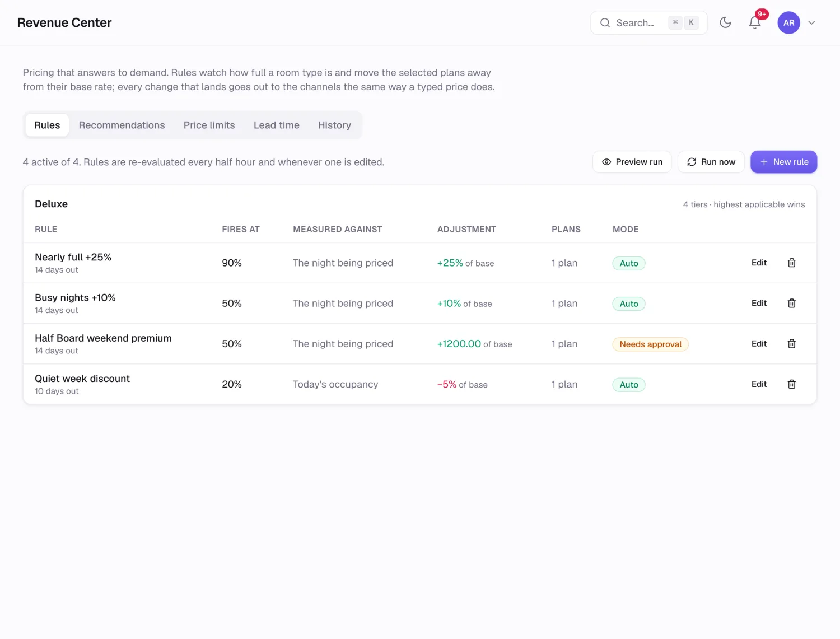Delete Quiet week discount rule
840x639 pixels.
point(792,384)
